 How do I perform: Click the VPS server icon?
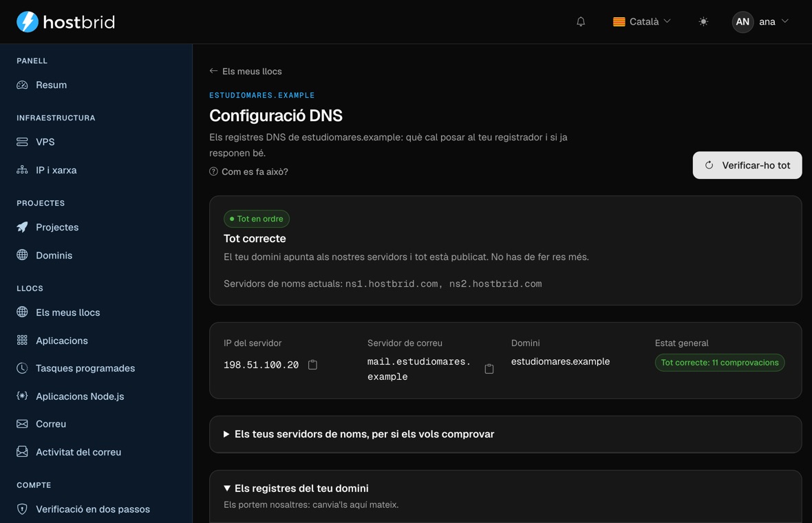(x=22, y=142)
